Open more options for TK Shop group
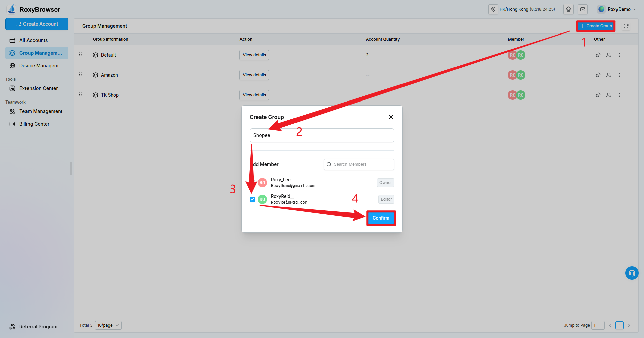The width and height of the screenshot is (644, 338). point(620,95)
